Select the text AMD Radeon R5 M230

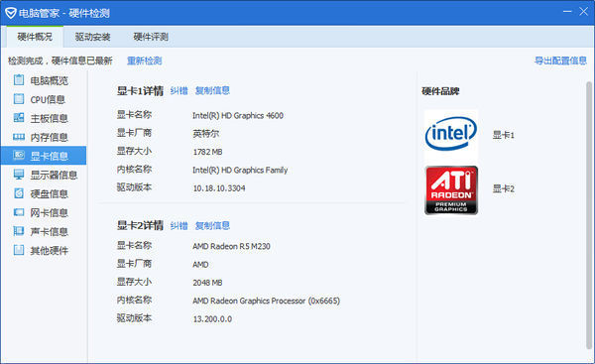pyautogui.click(x=231, y=246)
